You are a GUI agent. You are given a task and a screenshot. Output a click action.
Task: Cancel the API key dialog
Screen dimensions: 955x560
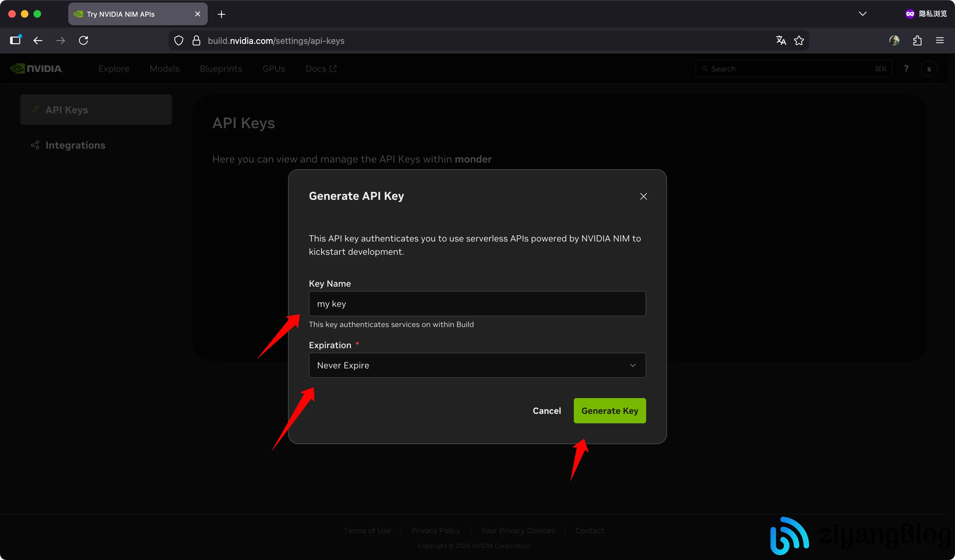(x=546, y=411)
